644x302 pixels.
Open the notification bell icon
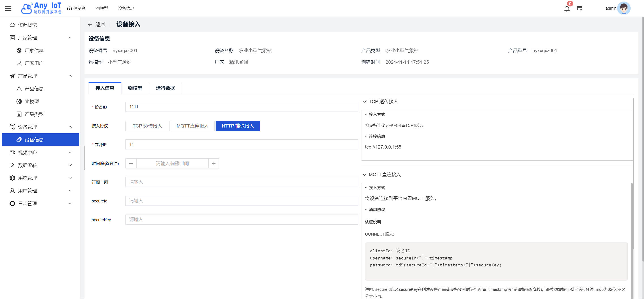click(567, 9)
